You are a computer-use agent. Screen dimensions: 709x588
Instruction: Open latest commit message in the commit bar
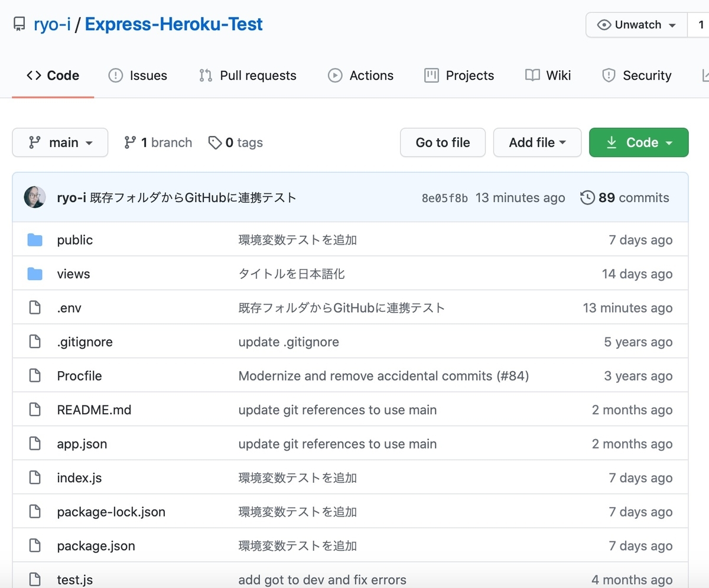(x=193, y=197)
